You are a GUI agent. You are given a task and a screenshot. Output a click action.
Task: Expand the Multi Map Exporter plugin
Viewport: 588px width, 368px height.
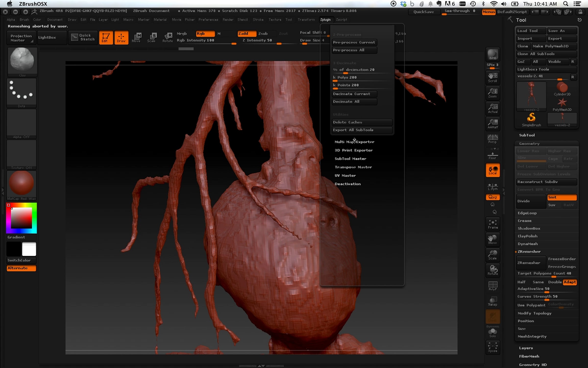coord(354,142)
